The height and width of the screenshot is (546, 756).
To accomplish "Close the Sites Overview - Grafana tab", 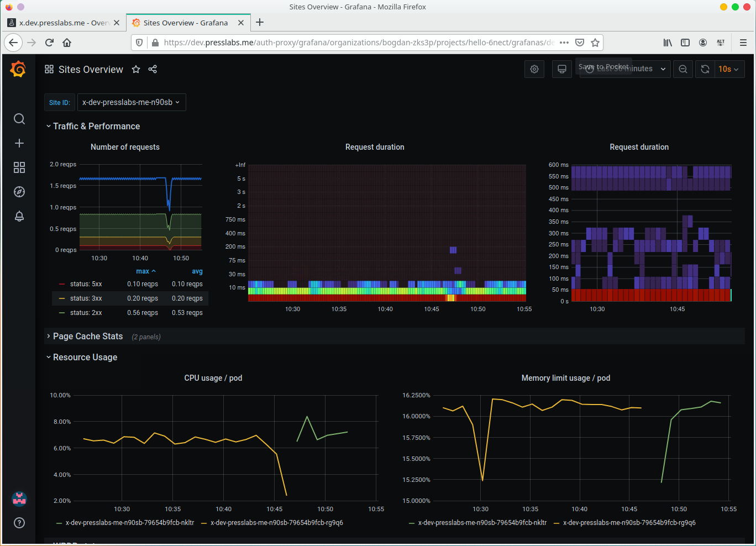I will 240,23.
